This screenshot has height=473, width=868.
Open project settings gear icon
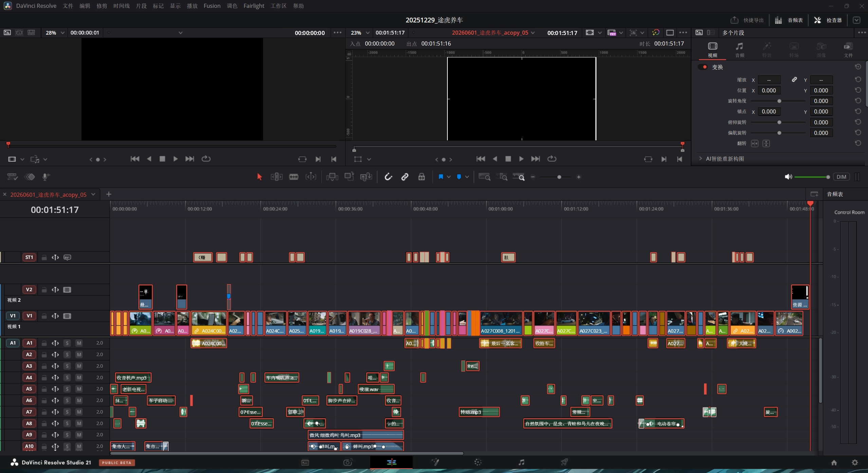855,462
